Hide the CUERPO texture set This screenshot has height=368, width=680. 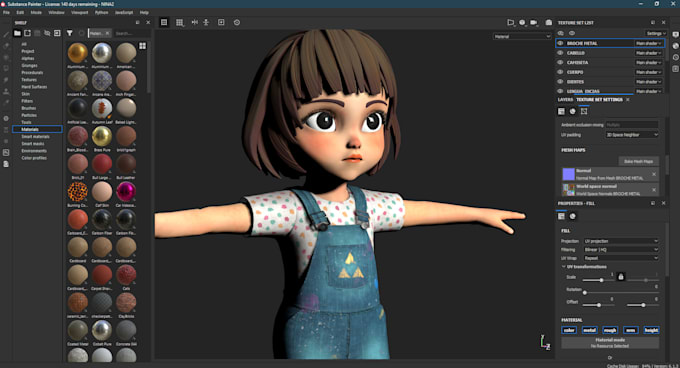pos(560,72)
